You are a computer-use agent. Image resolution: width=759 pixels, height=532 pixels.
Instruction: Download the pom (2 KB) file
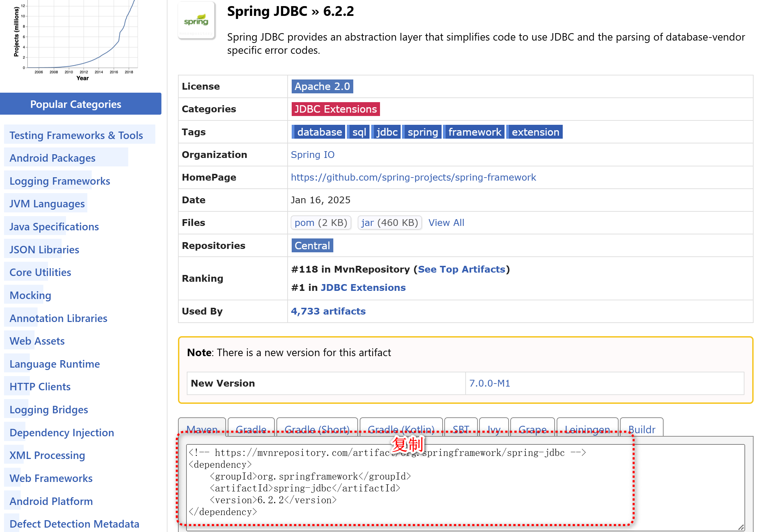pyautogui.click(x=321, y=223)
